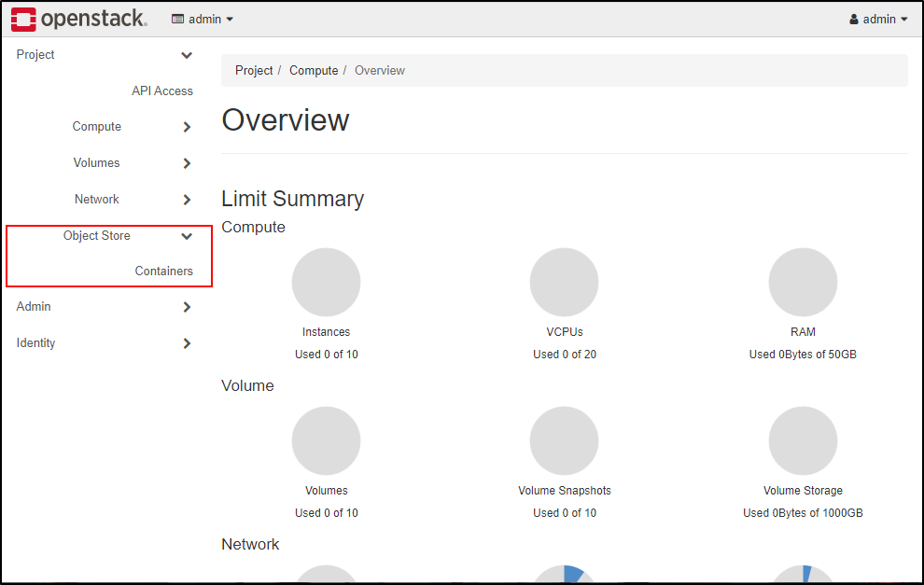The image size is (924, 585).
Task: Open API Access page
Action: coord(162,91)
